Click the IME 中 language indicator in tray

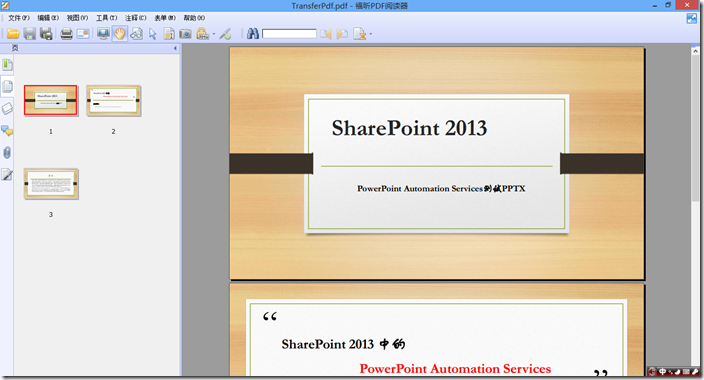pos(662,371)
